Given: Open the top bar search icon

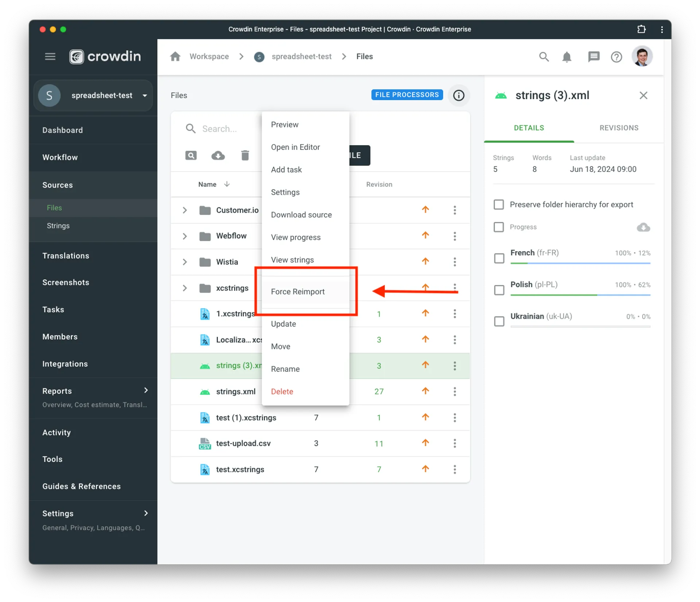Looking at the screenshot, I should coord(544,57).
